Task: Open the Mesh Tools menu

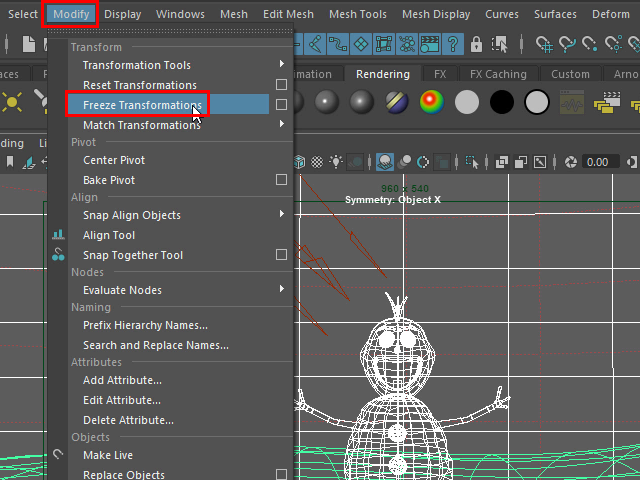Action: 358,14
